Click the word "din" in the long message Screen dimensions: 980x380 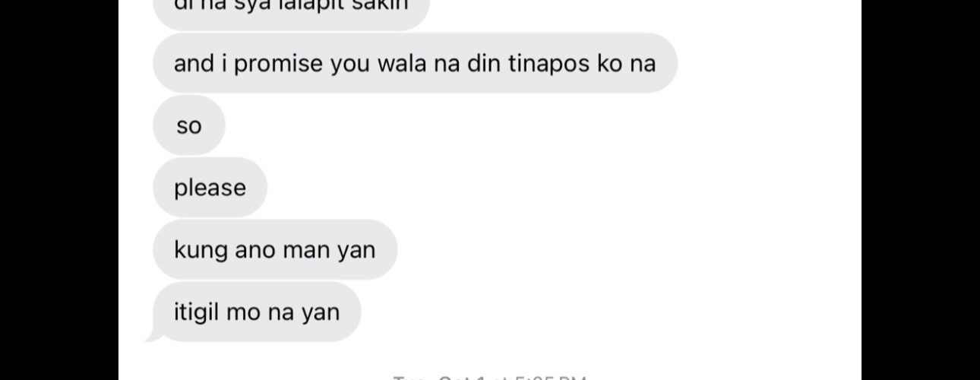(482, 63)
